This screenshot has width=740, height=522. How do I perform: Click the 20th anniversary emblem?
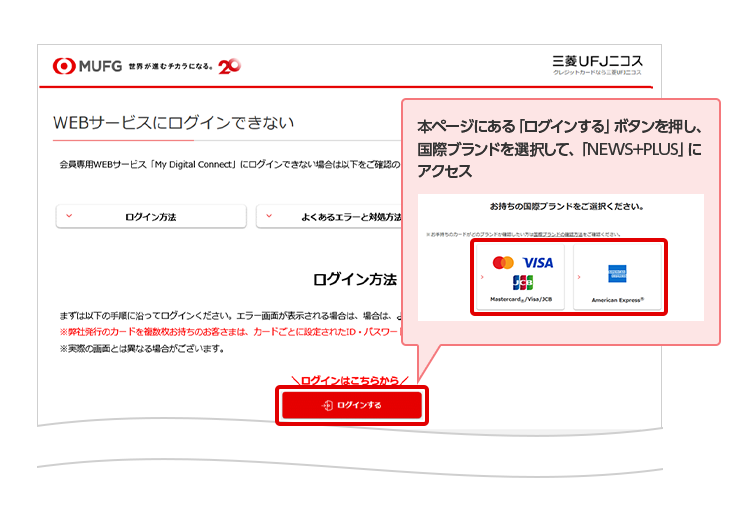coord(229,66)
